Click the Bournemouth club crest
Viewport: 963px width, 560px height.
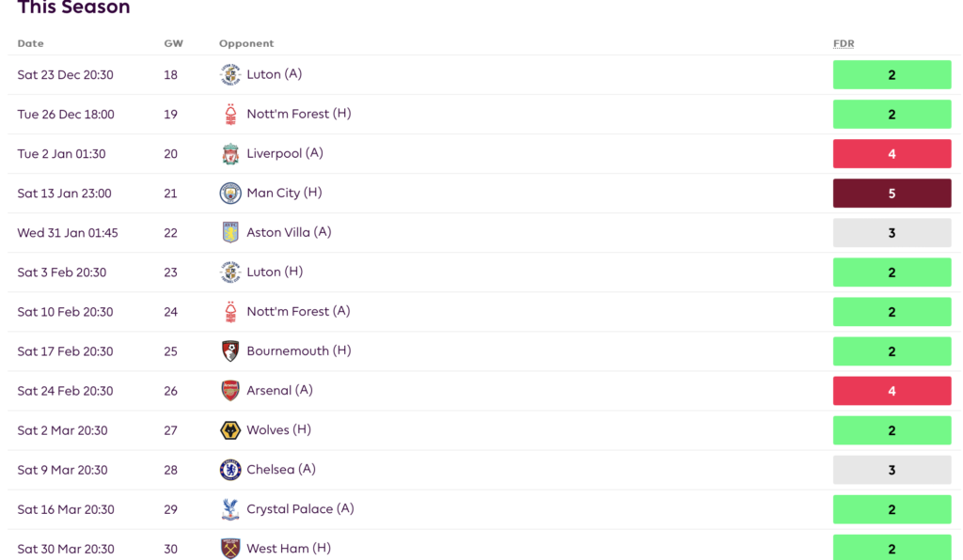(x=230, y=351)
